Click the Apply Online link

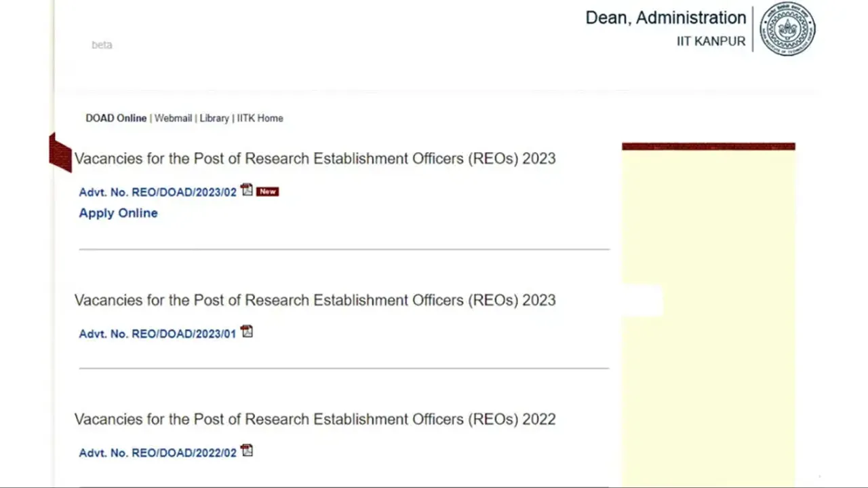(118, 213)
